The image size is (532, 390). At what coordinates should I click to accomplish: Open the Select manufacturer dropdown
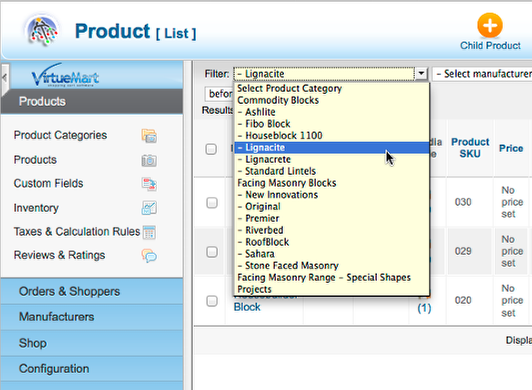pyautogui.click(x=482, y=74)
